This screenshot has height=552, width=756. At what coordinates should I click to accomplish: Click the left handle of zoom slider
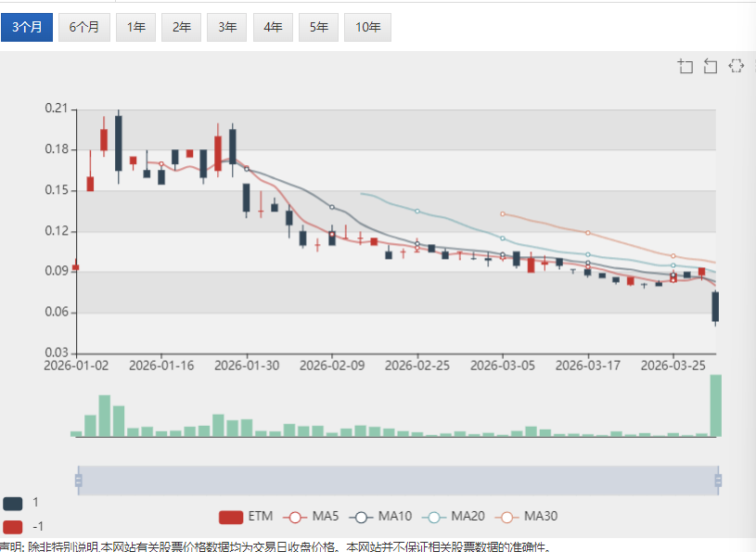tap(78, 480)
